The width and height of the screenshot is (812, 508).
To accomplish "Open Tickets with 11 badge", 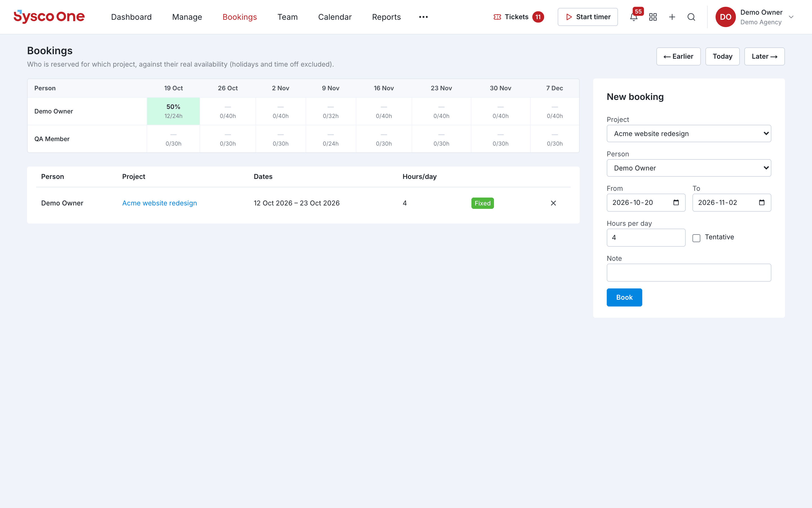I will [x=518, y=17].
